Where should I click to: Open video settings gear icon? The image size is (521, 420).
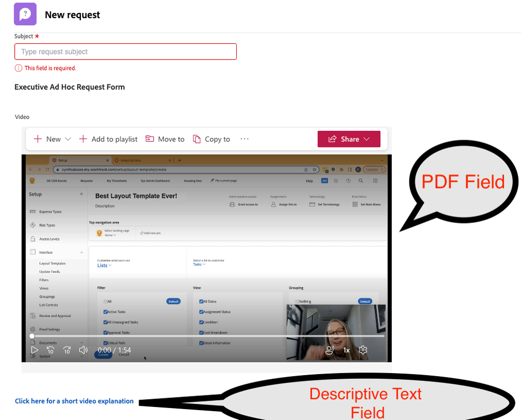(x=364, y=350)
